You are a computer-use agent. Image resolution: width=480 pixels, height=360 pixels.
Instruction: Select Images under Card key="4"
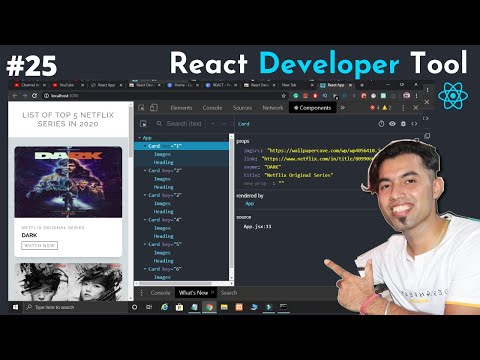click(162, 228)
